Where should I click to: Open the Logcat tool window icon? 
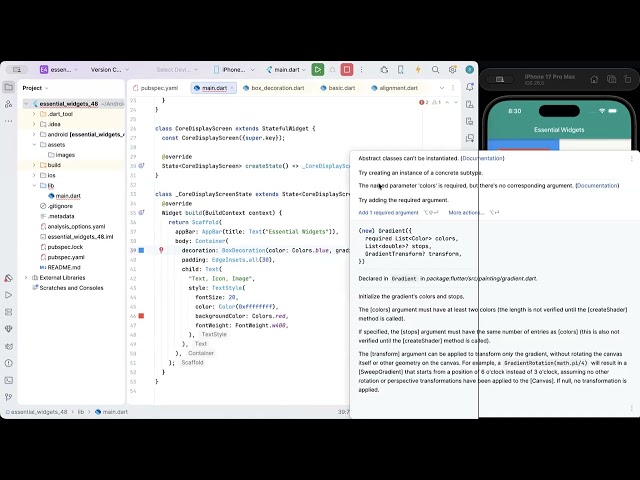coord(8,346)
